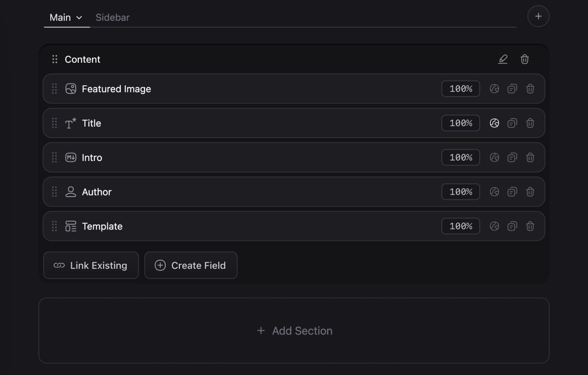Click the Featured Image picture icon
Screen dimensions: 588x375
[x=71, y=89]
